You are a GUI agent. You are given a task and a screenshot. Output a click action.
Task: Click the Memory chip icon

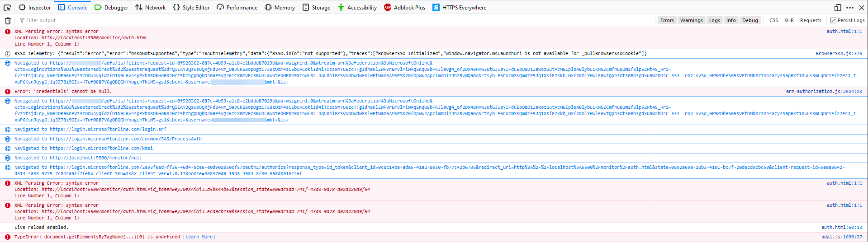click(x=268, y=7)
